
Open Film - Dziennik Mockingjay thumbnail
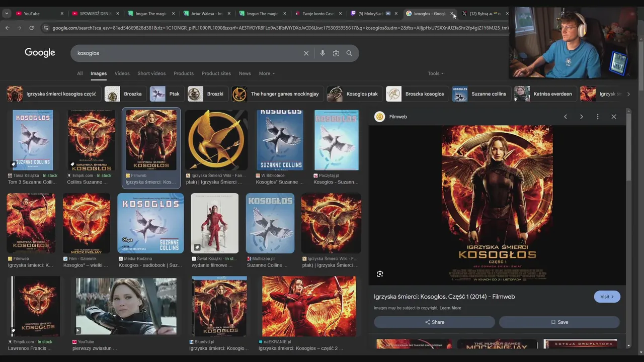click(x=87, y=223)
